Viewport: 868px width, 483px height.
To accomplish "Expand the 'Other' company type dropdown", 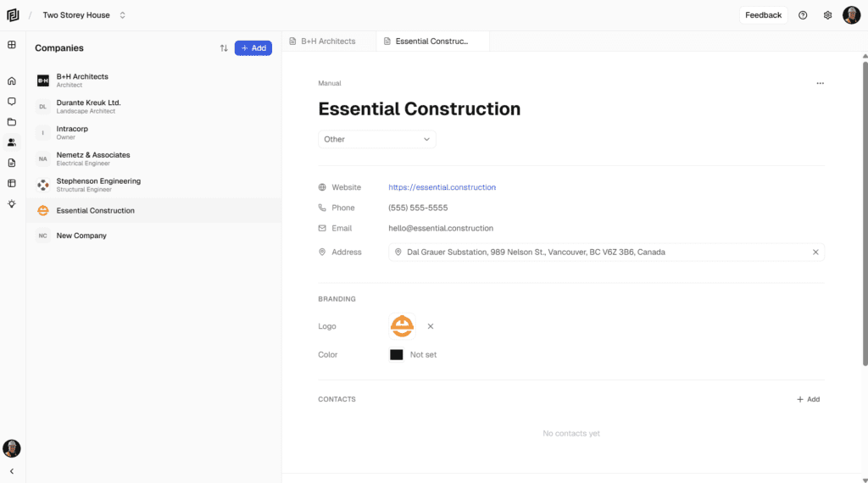I will [376, 139].
